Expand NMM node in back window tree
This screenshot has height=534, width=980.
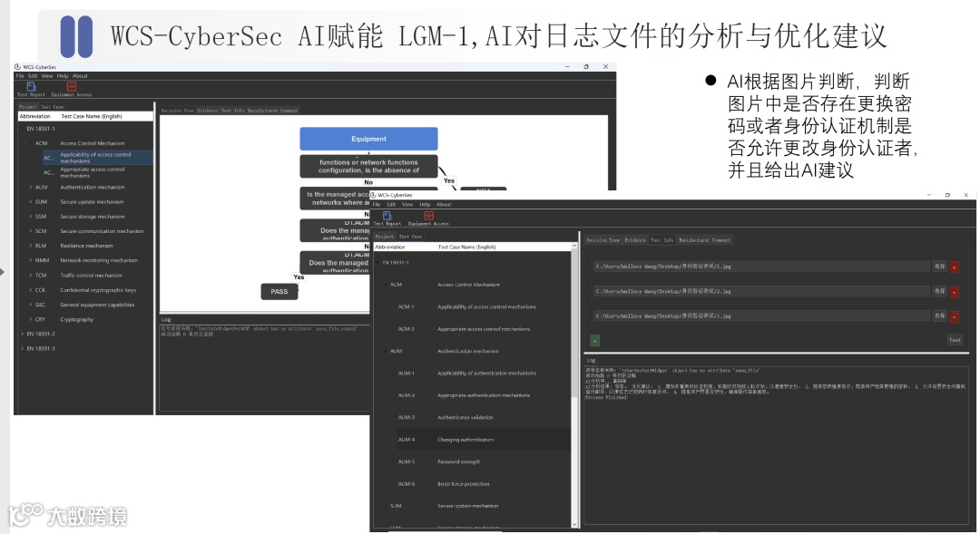(x=31, y=260)
